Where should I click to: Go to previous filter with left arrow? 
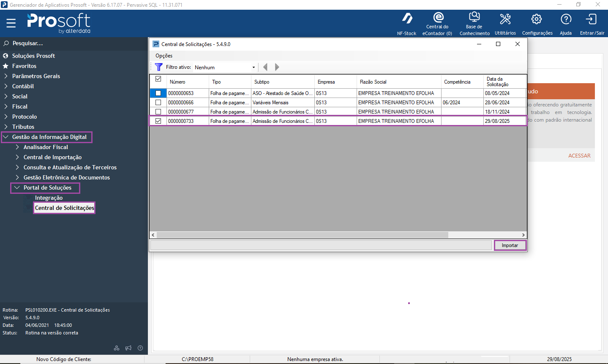point(265,67)
